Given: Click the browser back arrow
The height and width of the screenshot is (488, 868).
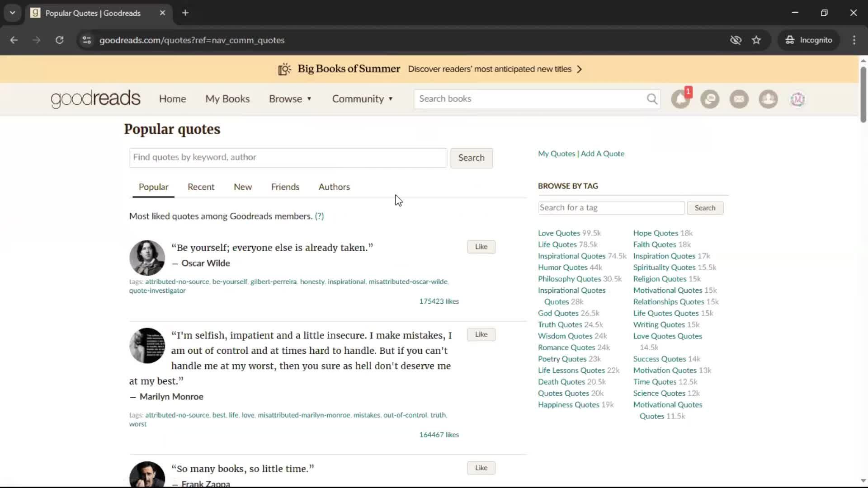Looking at the screenshot, I should pyautogui.click(x=14, y=40).
